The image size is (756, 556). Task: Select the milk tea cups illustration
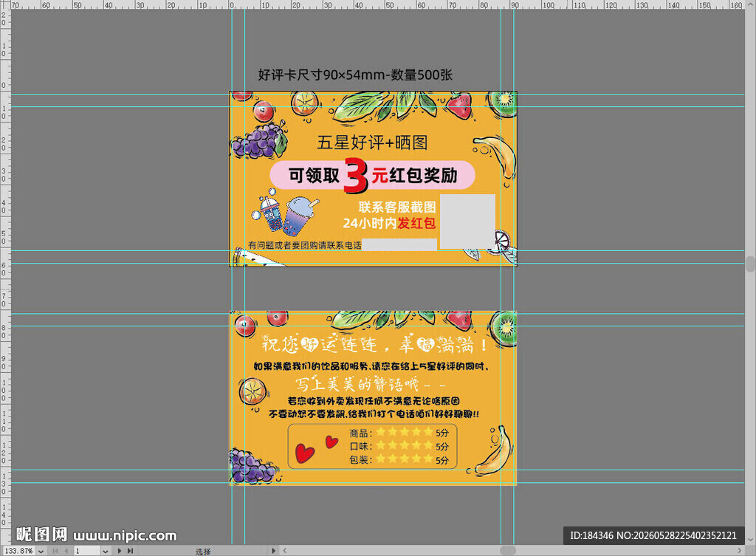pyautogui.click(x=284, y=212)
